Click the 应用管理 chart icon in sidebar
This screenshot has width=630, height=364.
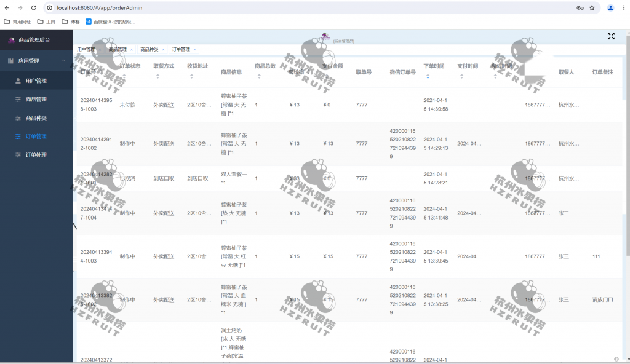click(x=10, y=61)
